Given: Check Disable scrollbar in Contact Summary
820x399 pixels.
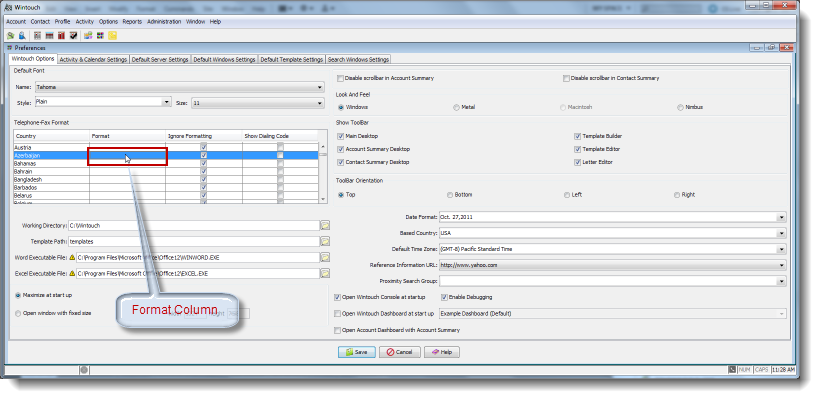Looking at the screenshot, I should [x=566, y=78].
